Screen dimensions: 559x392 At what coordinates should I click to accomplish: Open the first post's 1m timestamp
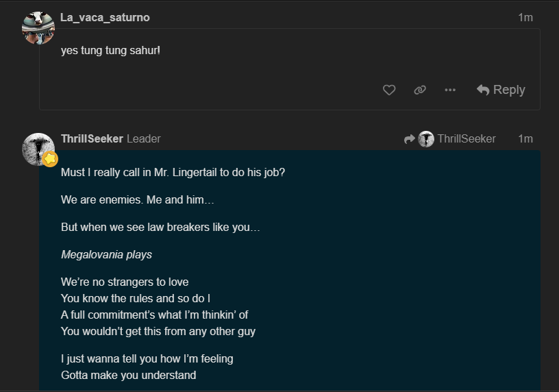525,17
